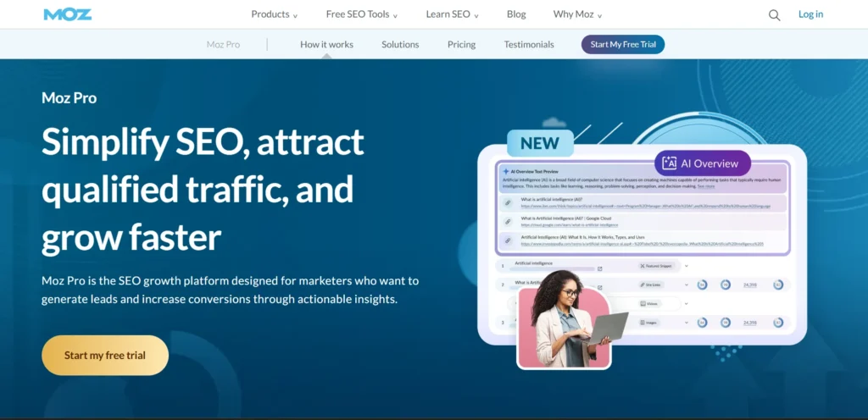The width and height of the screenshot is (868, 420).
Task: Go to the Blog page
Action: (x=516, y=14)
